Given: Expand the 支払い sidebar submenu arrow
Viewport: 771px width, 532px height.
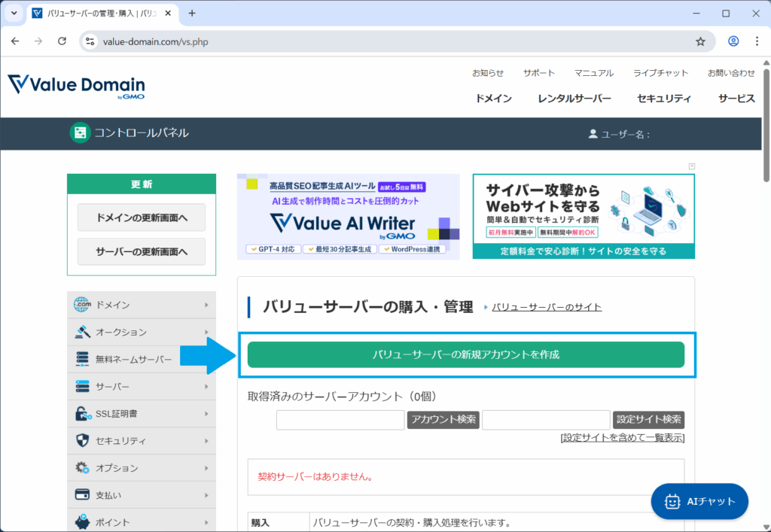Looking at the screenshot, I should [206, 494].
